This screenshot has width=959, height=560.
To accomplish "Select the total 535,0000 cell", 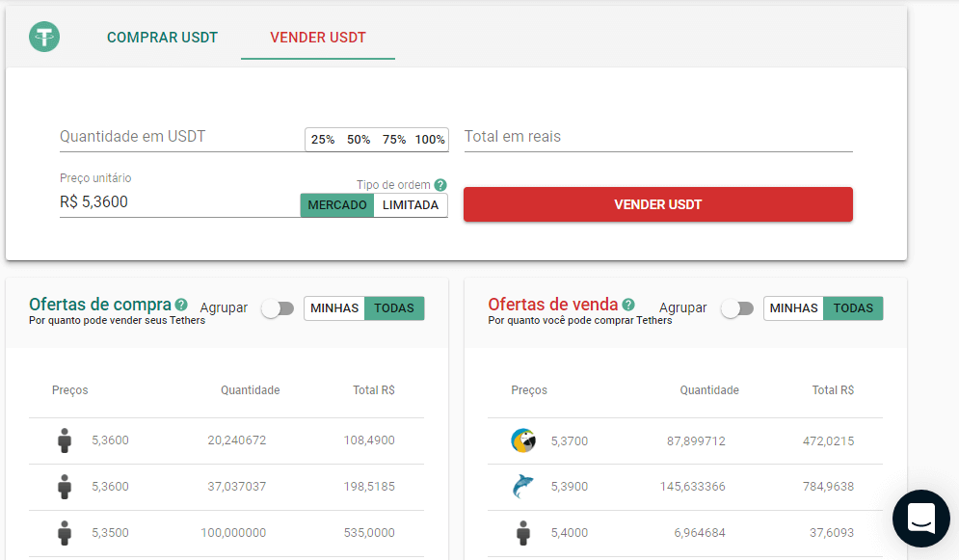I will 369,532.
